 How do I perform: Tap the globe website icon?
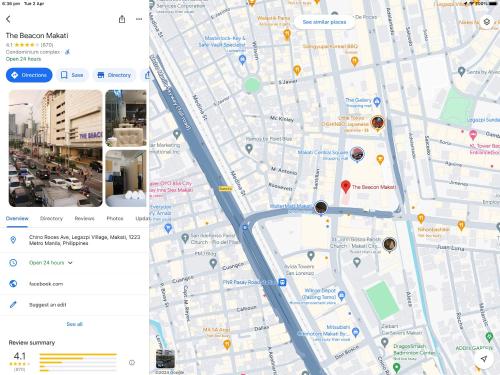click(13, 284)
